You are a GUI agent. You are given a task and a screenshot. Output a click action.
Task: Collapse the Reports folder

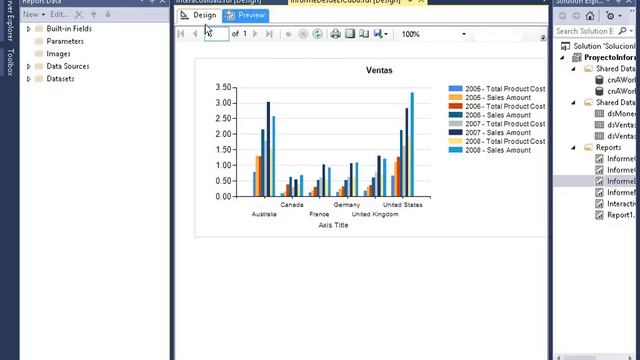pyautogui.click(x=573, y=147)
